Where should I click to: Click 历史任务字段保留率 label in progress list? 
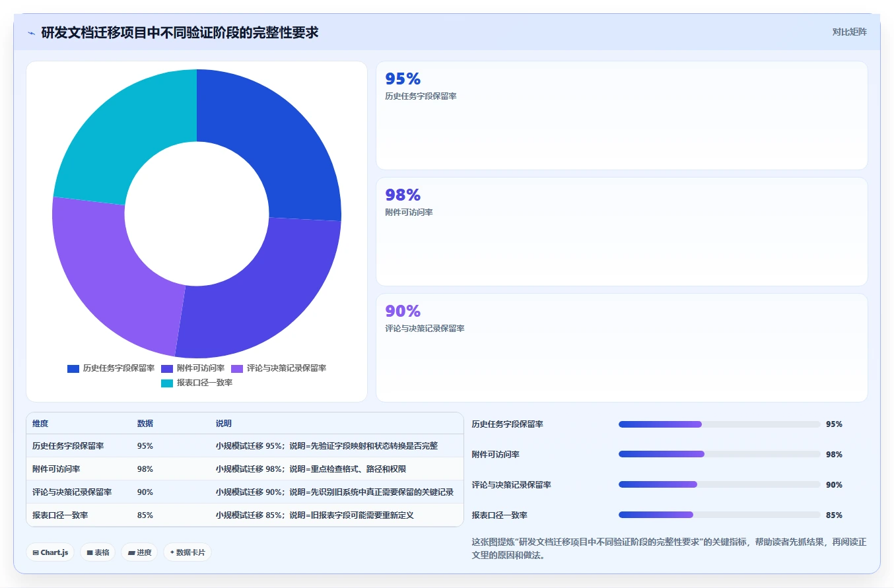point(508,424)
